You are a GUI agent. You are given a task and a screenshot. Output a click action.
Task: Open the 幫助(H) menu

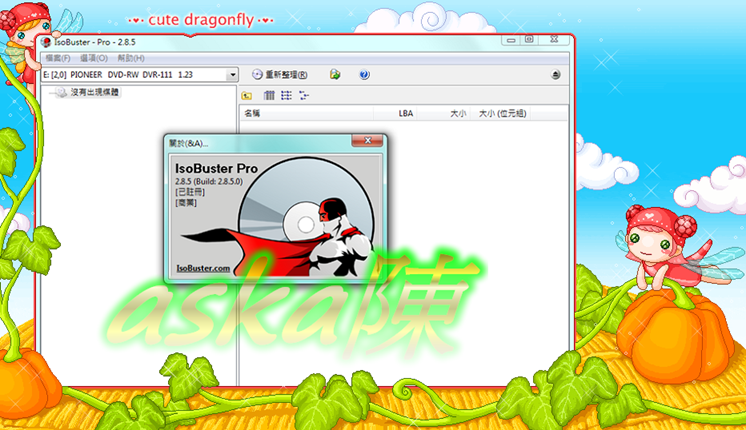point(131,58)
